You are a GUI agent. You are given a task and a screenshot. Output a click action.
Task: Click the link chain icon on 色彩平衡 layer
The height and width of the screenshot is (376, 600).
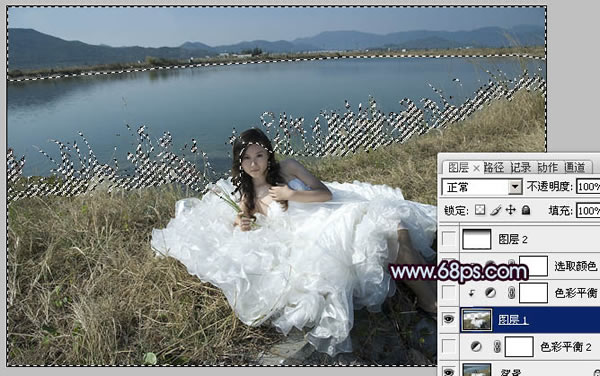(511, 293)
